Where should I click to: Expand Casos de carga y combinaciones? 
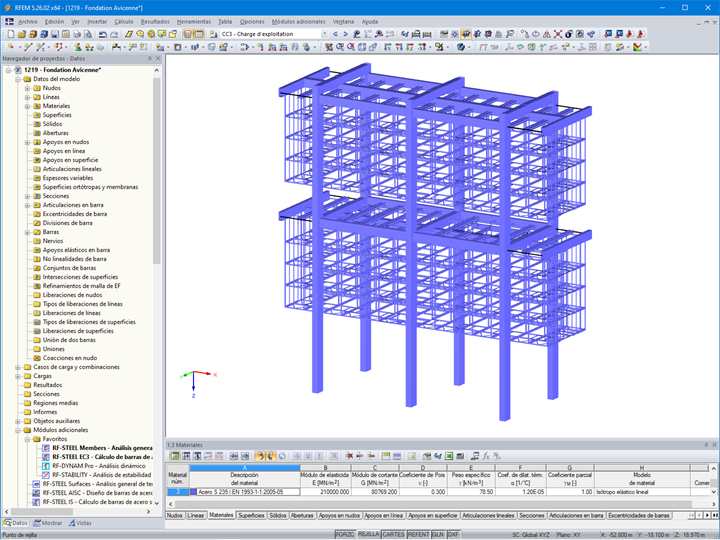point(17,367)
